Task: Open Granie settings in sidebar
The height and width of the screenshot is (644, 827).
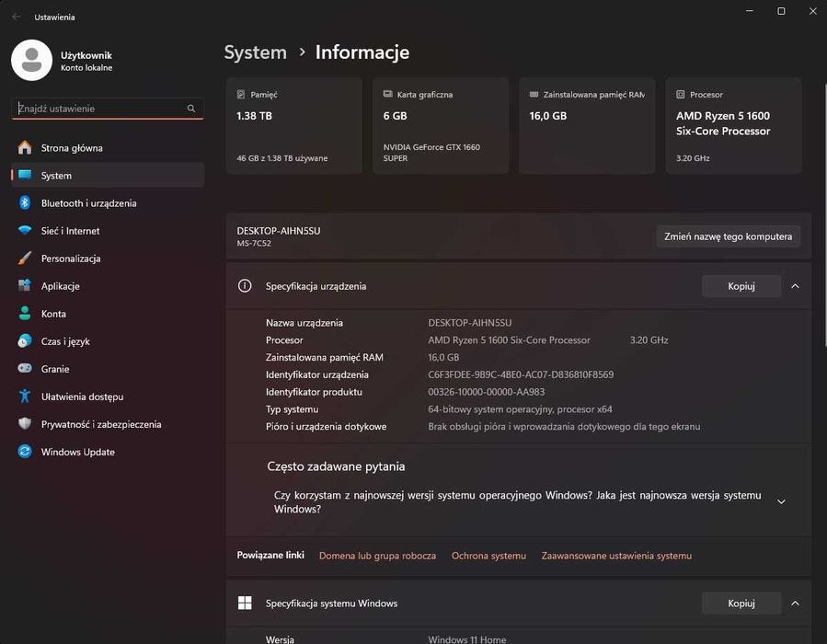Action: click(108, 369)
